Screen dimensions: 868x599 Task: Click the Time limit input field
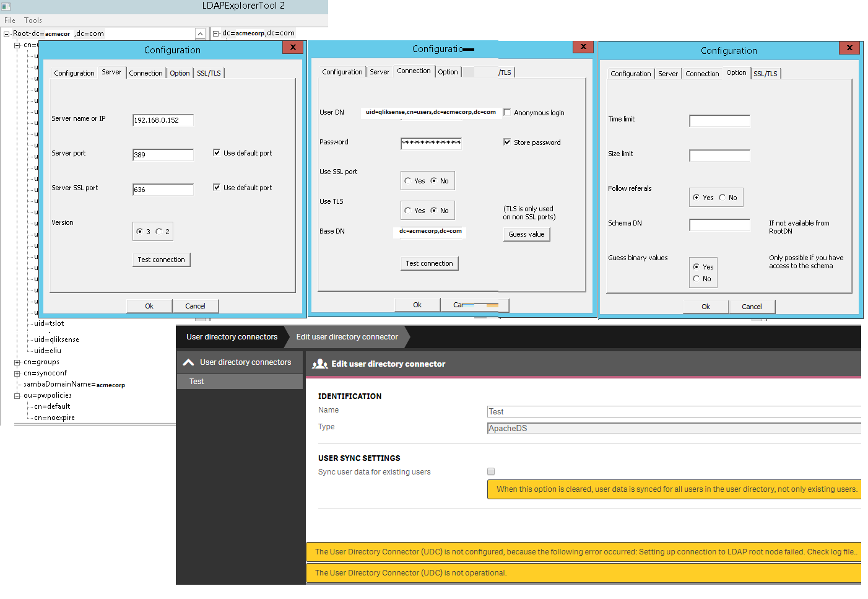pyautogui.click(x=719, y=121)
